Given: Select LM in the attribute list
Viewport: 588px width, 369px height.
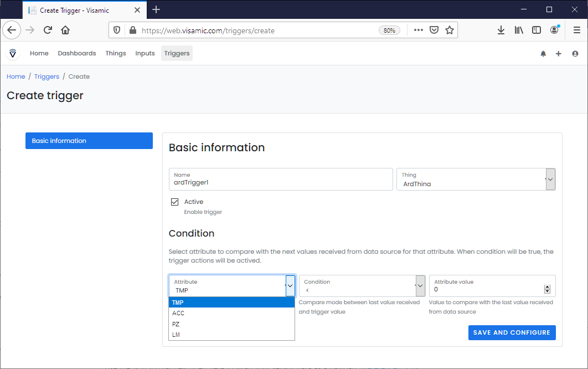Looking at the screenshot, I should [x=232, y=335].
